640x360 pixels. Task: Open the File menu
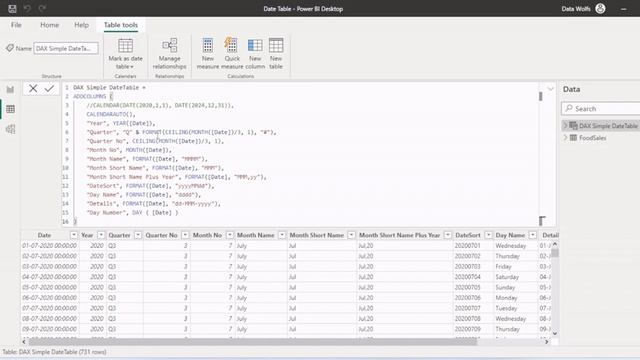16,25
